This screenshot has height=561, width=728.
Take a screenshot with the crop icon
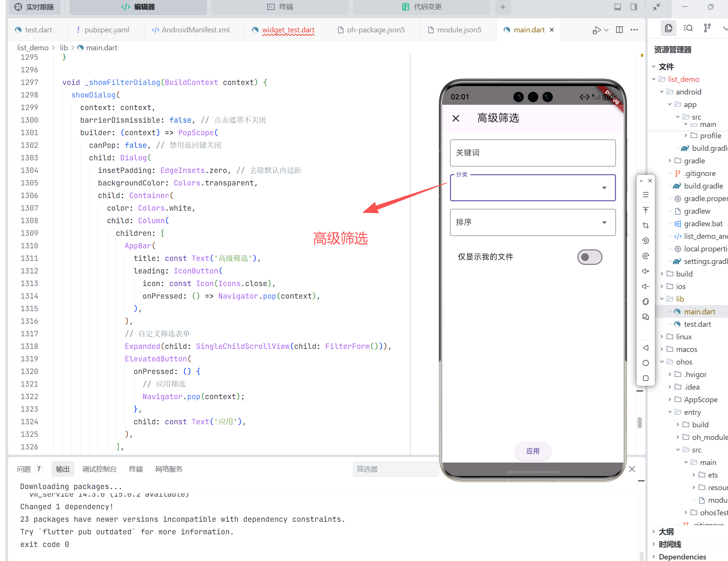(646, 225)
